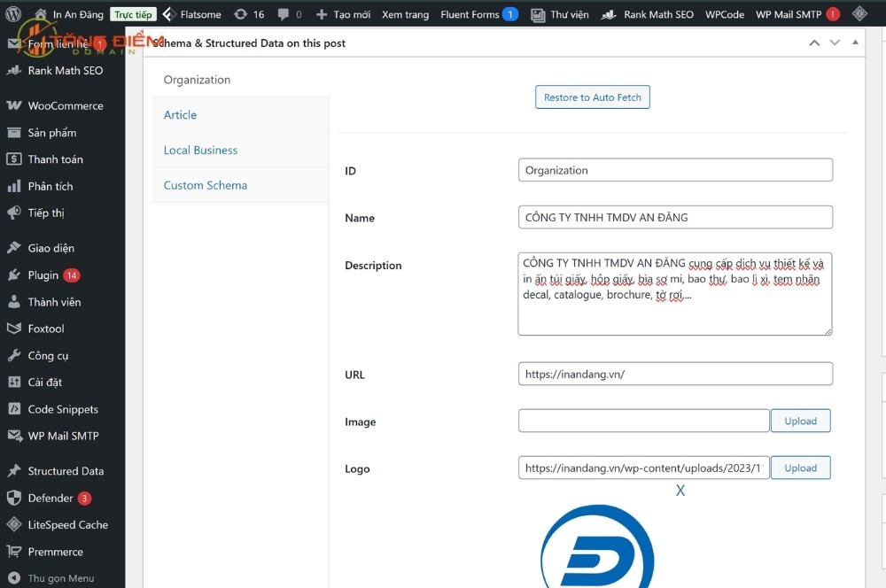Click the Description textarea resize handle
886x588 pixels.
(x=828, y=331)
